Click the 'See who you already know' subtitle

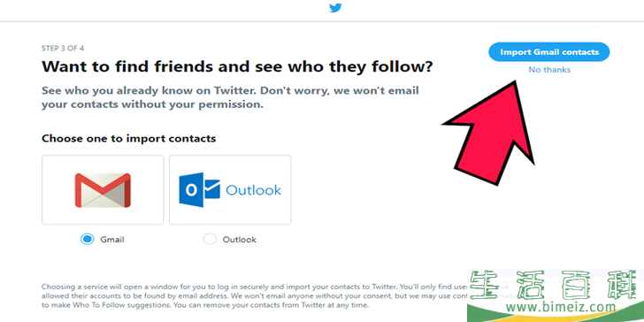point(230,97)
